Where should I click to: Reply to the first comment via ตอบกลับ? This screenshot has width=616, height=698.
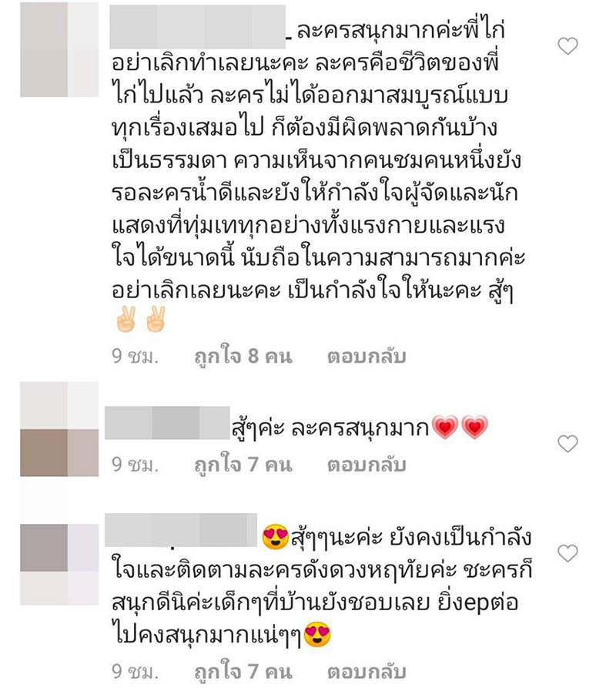(x=367, y=357)
